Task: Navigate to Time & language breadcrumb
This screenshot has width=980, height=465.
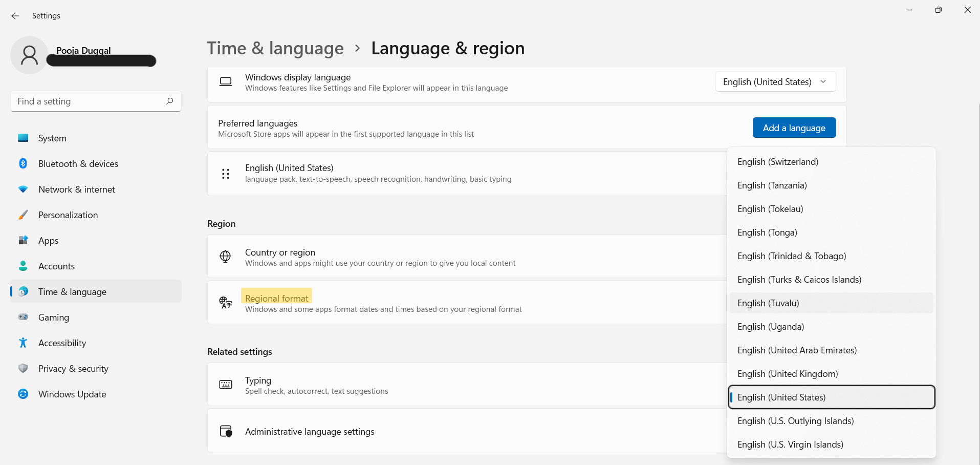Action: [x=275, y=48]
